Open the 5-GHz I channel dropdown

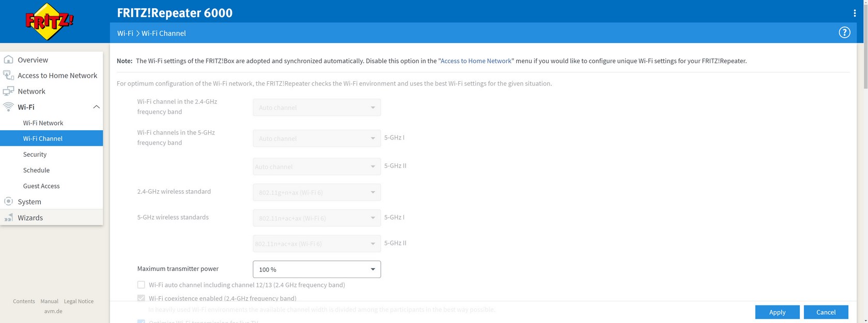[317, 139]
